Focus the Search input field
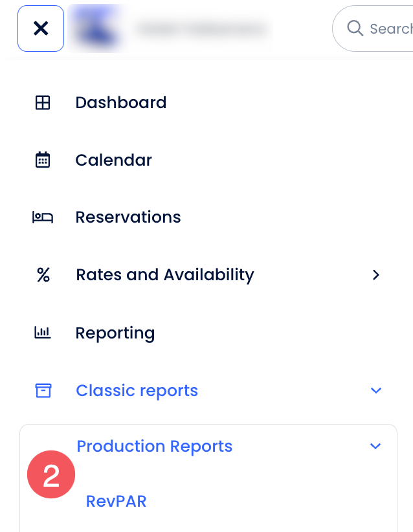413x532 pixels. coord(373,28)
